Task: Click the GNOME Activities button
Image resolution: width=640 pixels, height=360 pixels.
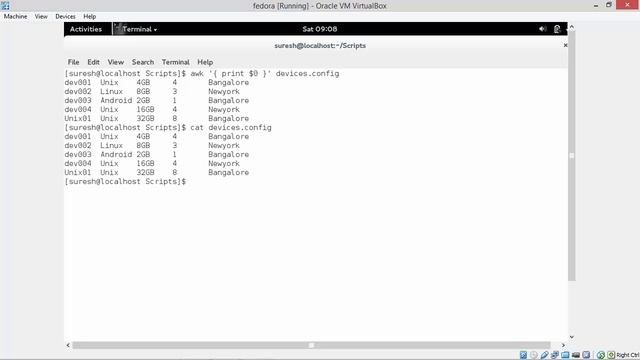Action: [86, 29]
